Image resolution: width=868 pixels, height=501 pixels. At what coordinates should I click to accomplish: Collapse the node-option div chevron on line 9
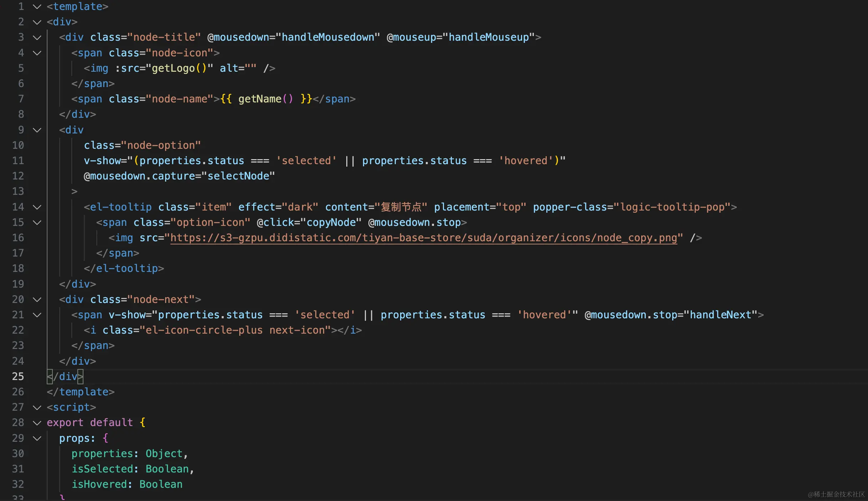[x=37, y=130]
